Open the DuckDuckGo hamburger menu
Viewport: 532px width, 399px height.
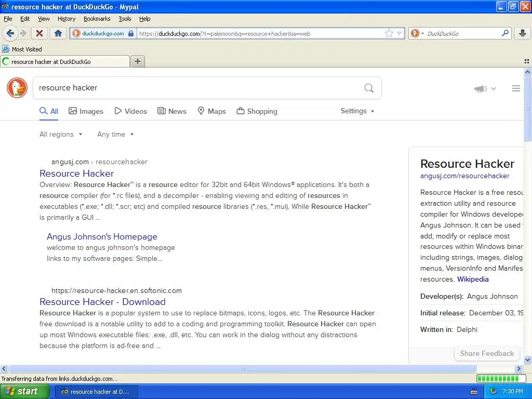516,88
